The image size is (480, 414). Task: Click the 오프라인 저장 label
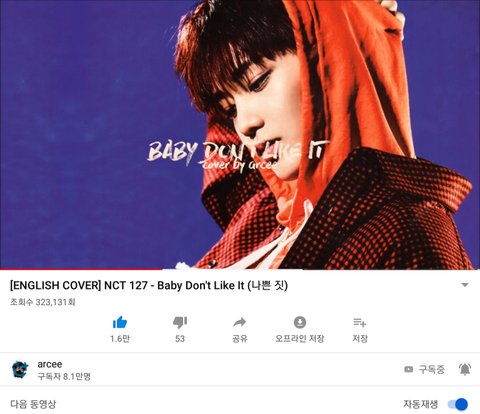pyautogui.click(x=300, y=339)
